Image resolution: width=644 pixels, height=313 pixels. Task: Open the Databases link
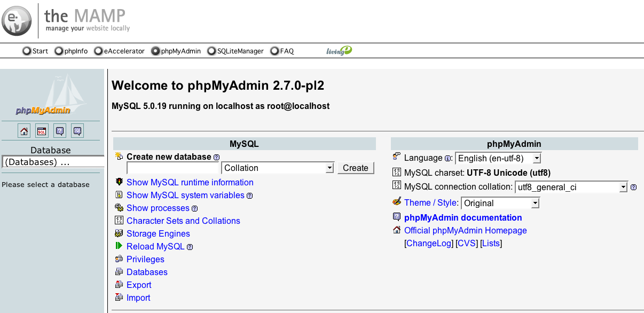pyautogui.click(x=147, y=272)
